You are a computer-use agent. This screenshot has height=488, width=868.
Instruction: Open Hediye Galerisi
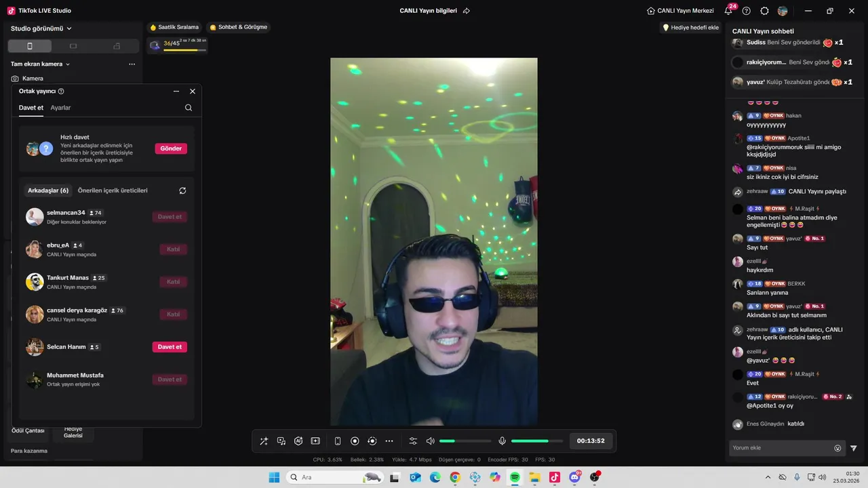(73, 432)
